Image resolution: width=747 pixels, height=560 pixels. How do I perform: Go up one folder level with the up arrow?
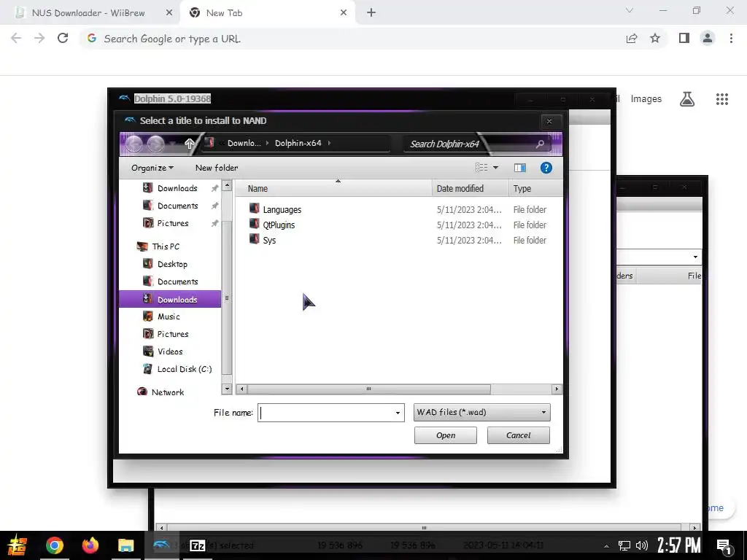click(x=189, y=144)
